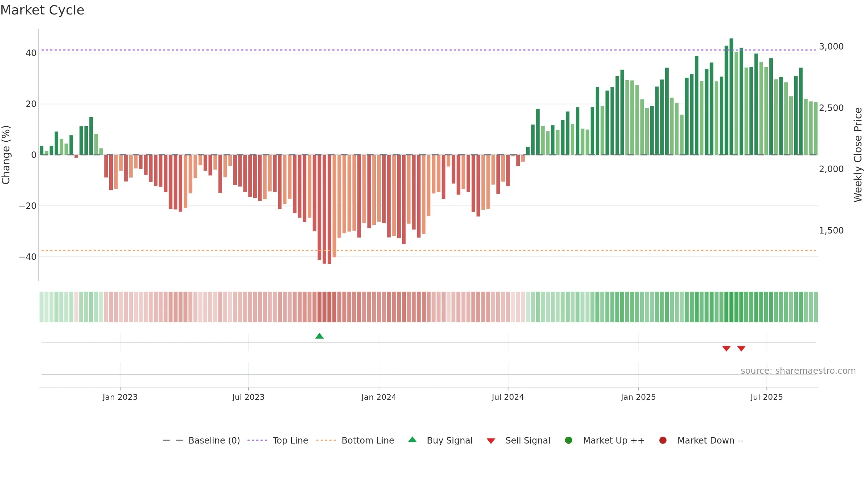Toggle the Market Up ++ legend entry

(604, 440)
